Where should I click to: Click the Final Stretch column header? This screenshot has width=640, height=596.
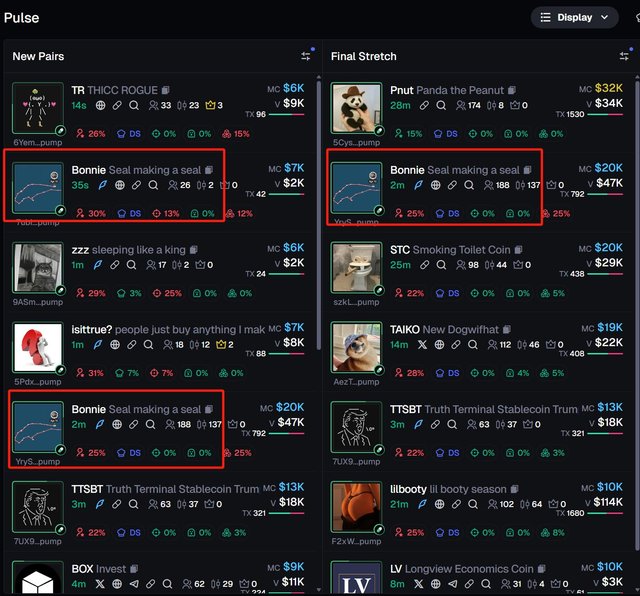tap(364, 56)
